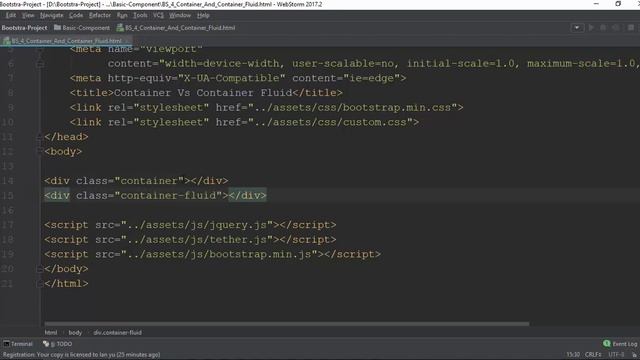Screen dimensions: 640x360
Task: Click body in the editor breadcrumb
Action: pyautogui.click(x=75, y=333)
